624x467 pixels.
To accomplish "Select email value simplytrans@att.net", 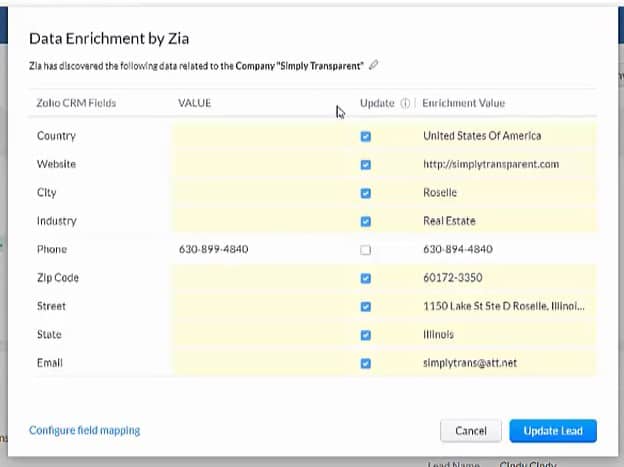I will pos(470,363).
